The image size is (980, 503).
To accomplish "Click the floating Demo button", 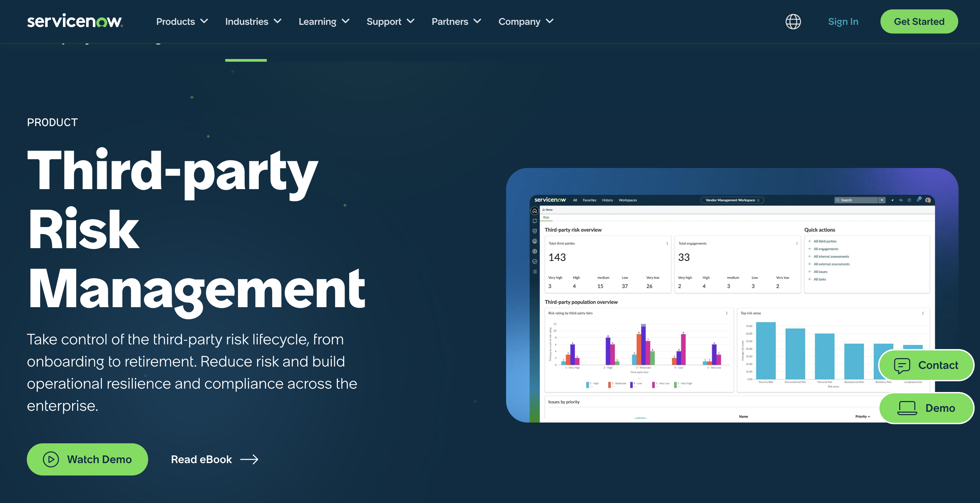I will [x=926, y=408].
